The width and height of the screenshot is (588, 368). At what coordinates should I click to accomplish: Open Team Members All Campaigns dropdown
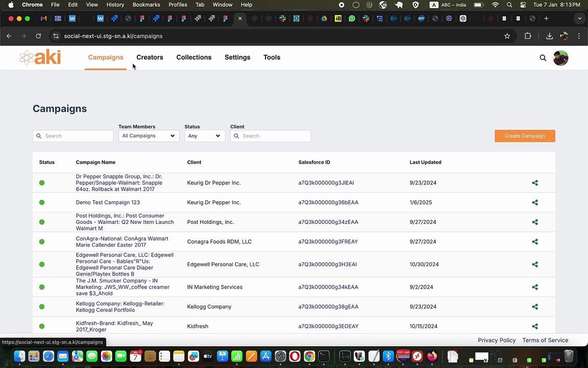point(149,136)
